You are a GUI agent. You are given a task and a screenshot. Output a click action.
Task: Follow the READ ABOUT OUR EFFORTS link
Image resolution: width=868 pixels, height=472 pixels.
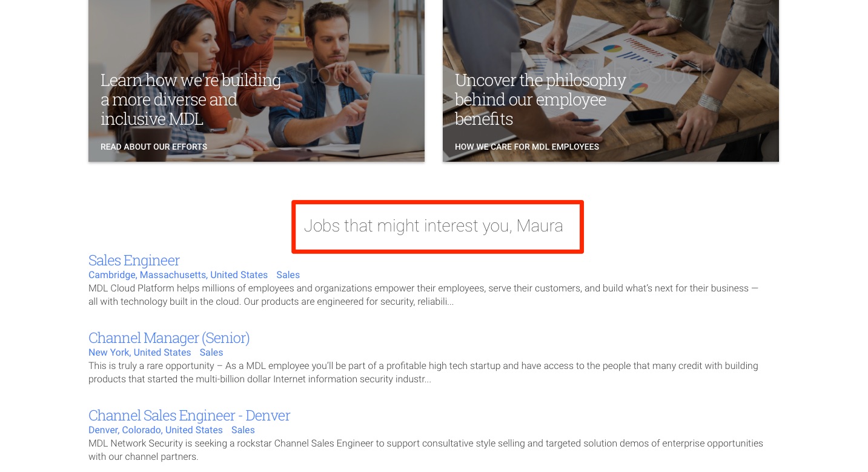pyautogui.click(x=154, y=147)
